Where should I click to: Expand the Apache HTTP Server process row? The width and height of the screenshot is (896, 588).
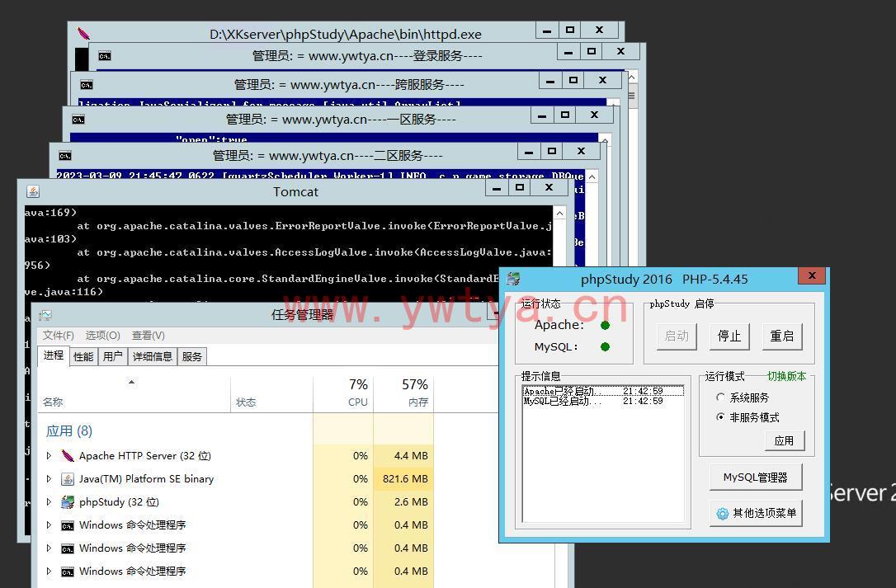point(50,455)
